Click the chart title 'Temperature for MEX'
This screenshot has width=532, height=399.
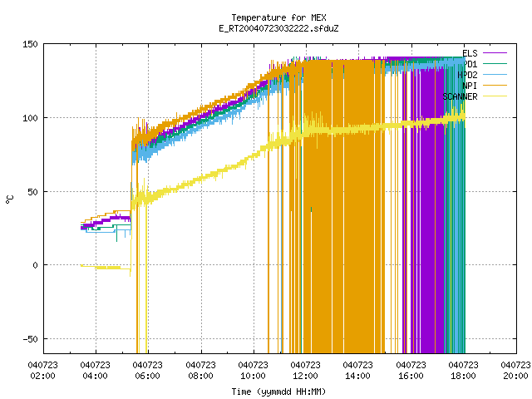point(278,17)
